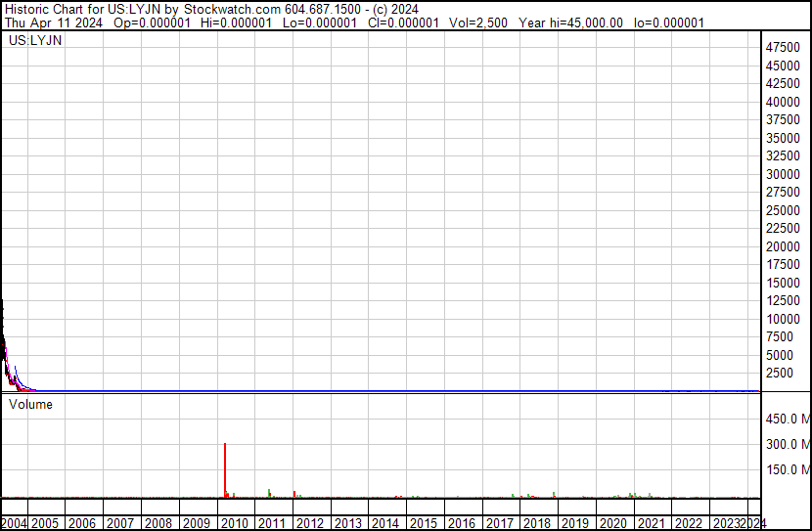812x531 pixels.
Task: Click the Stockwatch.com title text
Action: [x=232, y=10]
